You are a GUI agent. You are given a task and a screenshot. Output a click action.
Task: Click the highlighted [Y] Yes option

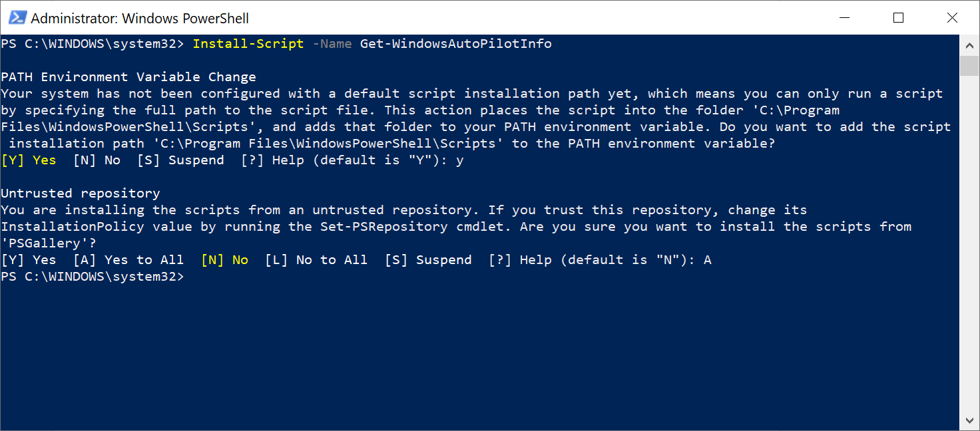(x=29, y=160)
